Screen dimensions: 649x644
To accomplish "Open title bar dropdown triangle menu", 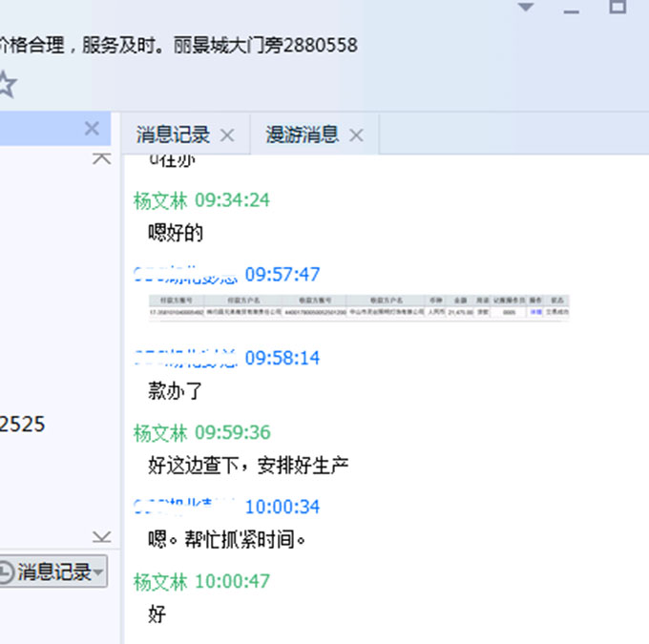I will (526, 8).
